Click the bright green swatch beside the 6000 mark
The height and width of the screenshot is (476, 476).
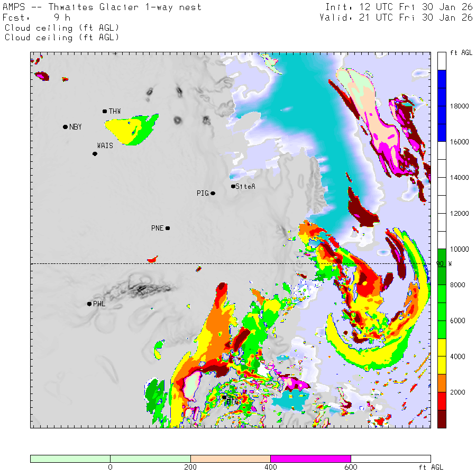coord(442,321)
